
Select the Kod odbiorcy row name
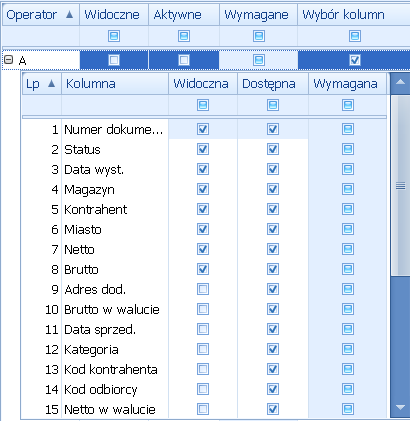point(101,390)
